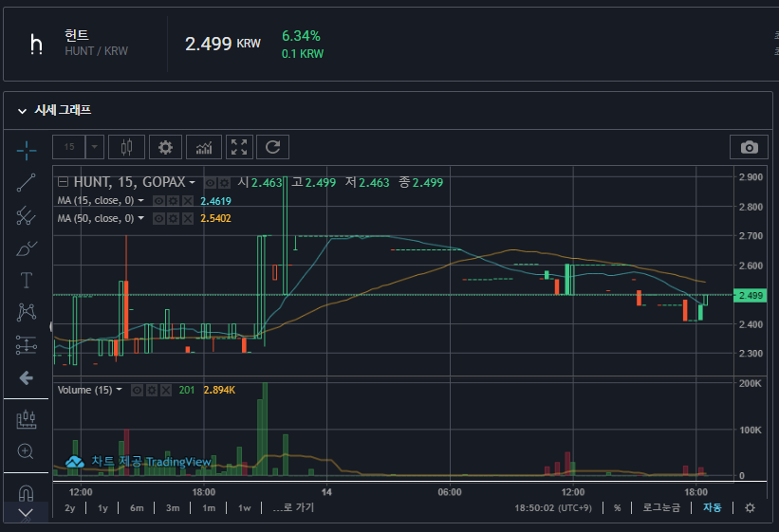Screen dimensions: 779x532
Task: Click the 2.894K volume value
Action: 219,391
